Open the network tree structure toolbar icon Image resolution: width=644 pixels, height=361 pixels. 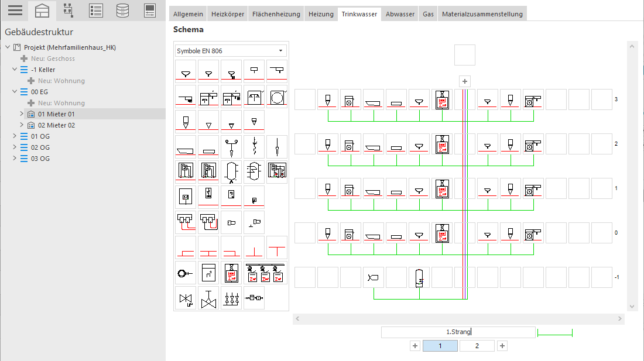coord(68,11)
